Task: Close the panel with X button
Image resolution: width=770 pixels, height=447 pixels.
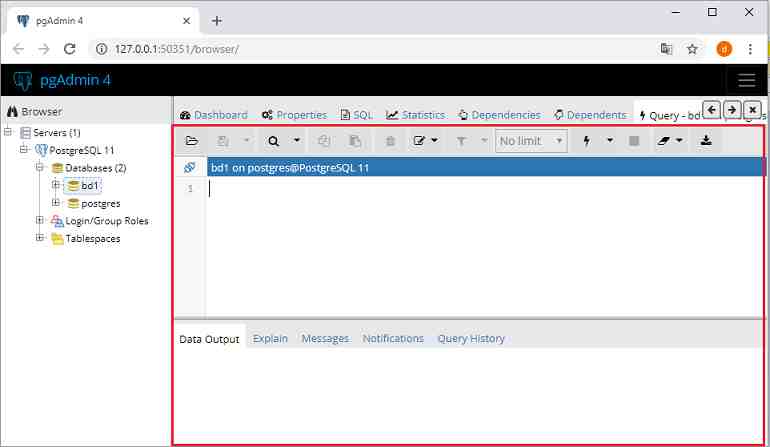Action: point(752,110)
